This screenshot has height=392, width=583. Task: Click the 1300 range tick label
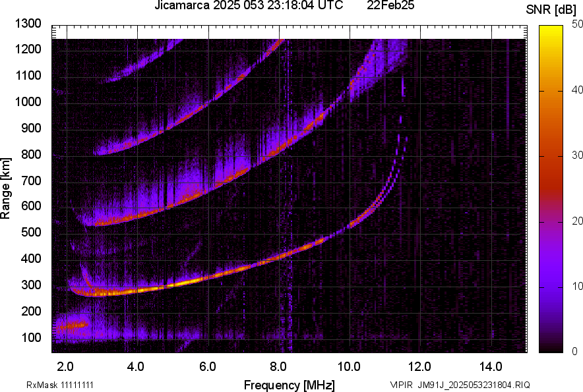pyautogui.click(x=28, y=24)
